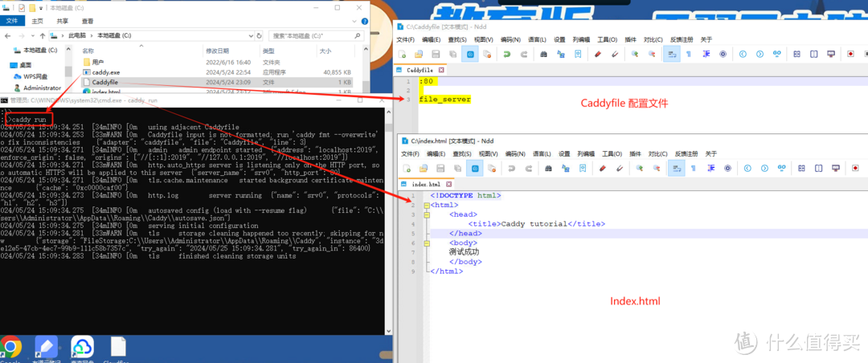
Task: Click Open File icon in index.html Ndd toolbar
Action: pos(424,168)
